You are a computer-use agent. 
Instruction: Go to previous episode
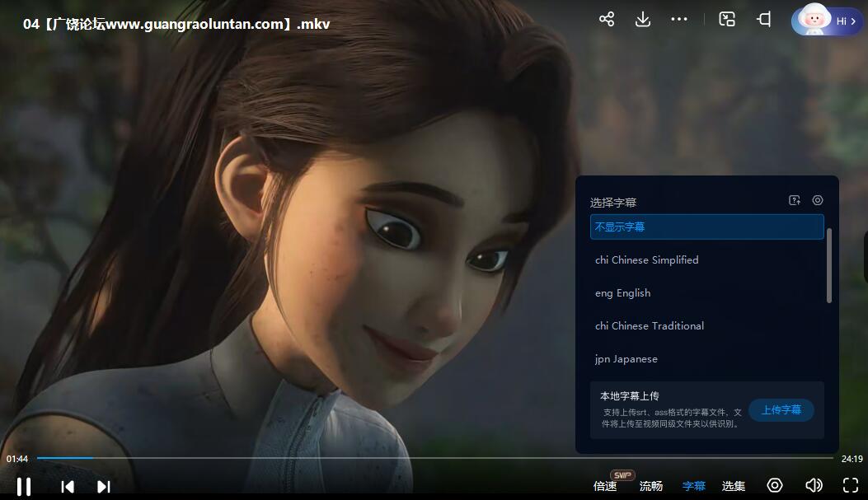68,487
